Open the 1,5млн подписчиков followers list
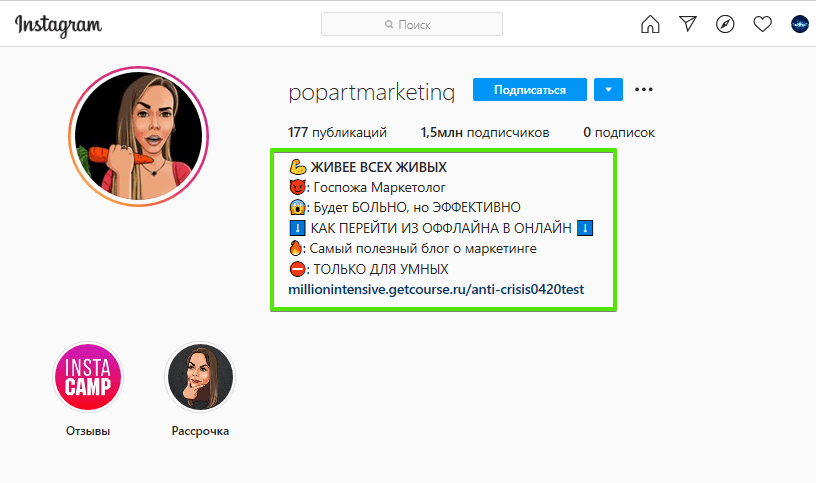The width and height of the screenshot is (816, 483). [484, 133]
